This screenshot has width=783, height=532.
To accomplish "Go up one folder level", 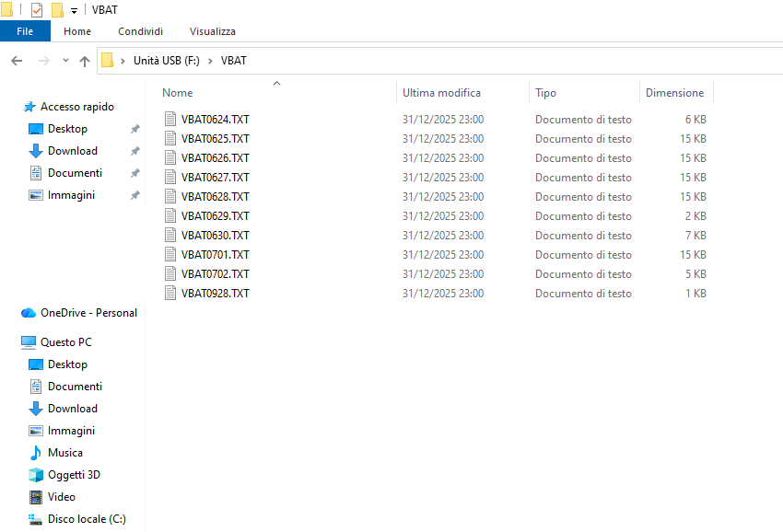I will click(85, 61).
